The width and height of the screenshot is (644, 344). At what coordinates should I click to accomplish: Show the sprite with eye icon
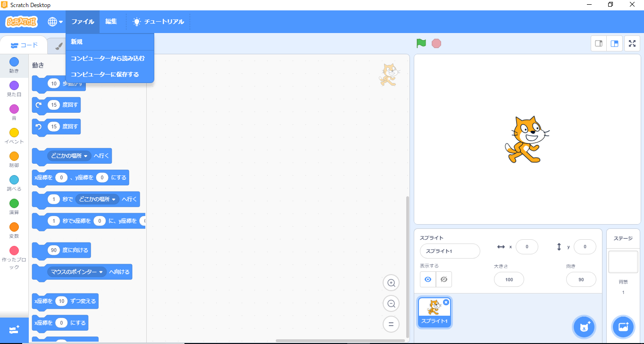[x=428, y=279]
